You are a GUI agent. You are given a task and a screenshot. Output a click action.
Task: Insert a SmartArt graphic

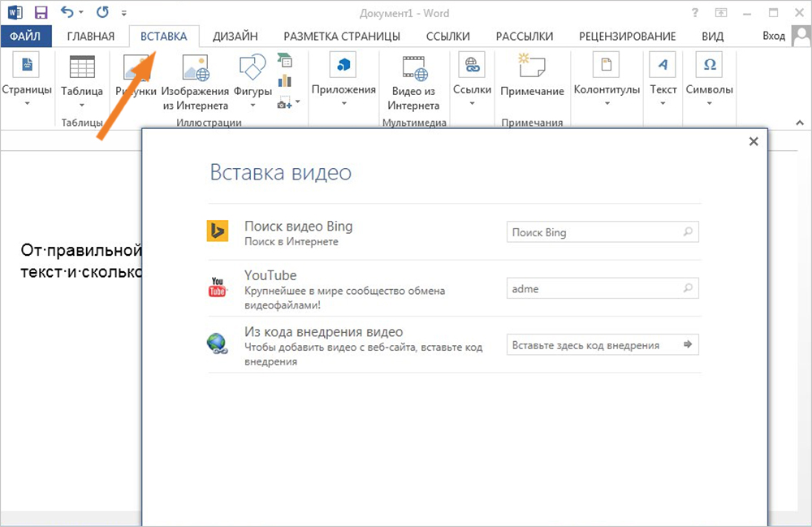click(x=284, y=61)
